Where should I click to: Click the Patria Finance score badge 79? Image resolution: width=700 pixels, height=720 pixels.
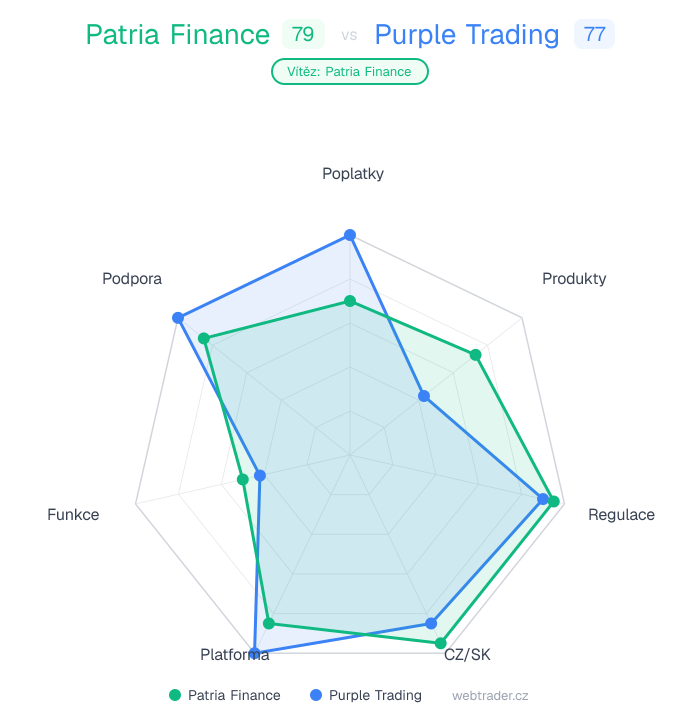coord(303,35)
